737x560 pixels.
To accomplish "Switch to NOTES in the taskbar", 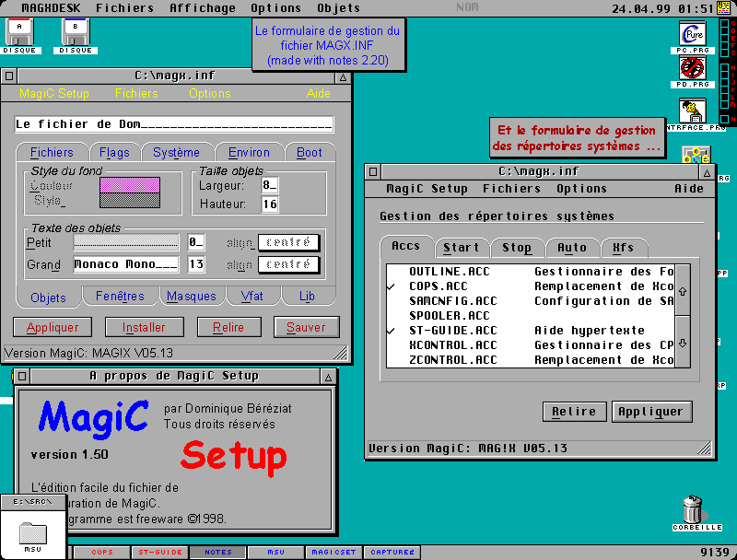I will point(218,553).
